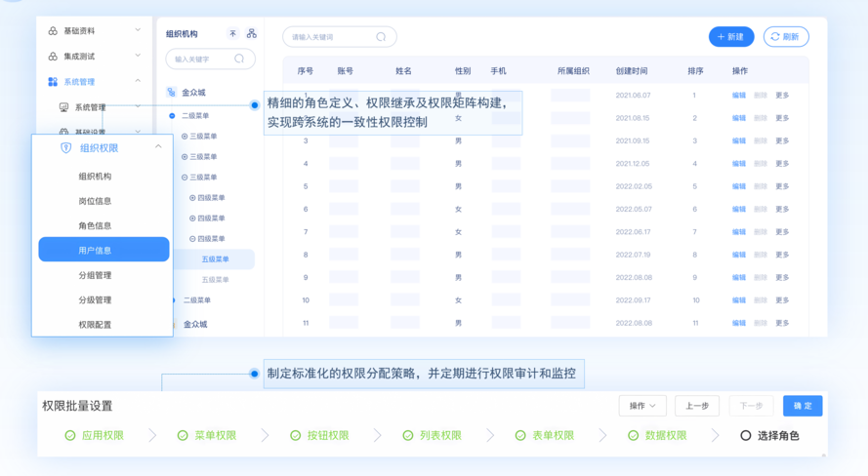Image resolution: width=868 pixels, height=476 pixels.
Task: Open 角色信息 in the 组织权限 menu
Action: 95,225
